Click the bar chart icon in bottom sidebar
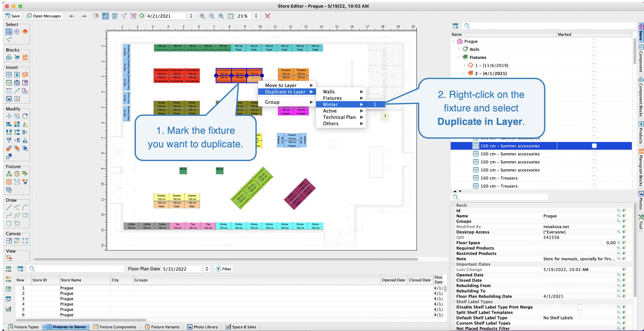 pyautogui.click(x=8, y=309)
